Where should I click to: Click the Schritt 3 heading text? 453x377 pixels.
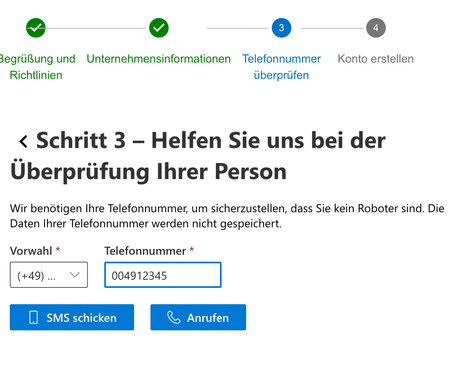click(x=198, y=156)
